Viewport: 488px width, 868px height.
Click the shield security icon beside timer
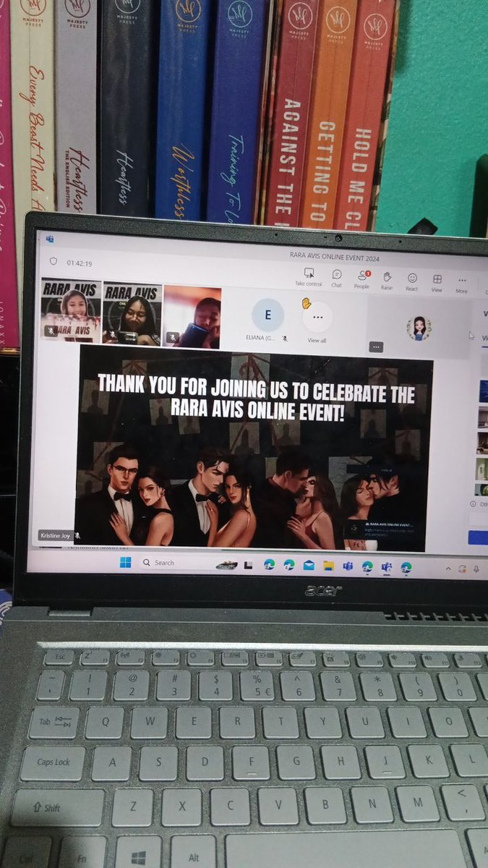pos(53,262)
